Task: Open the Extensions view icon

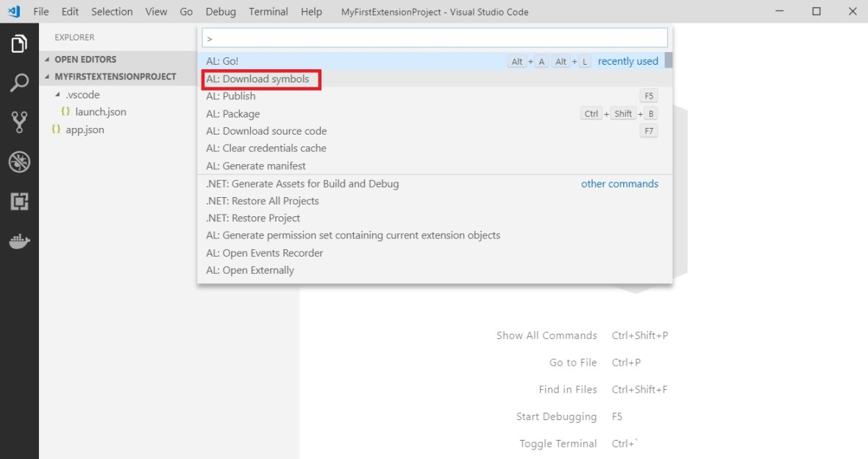Action: click(x=19, y=202)
